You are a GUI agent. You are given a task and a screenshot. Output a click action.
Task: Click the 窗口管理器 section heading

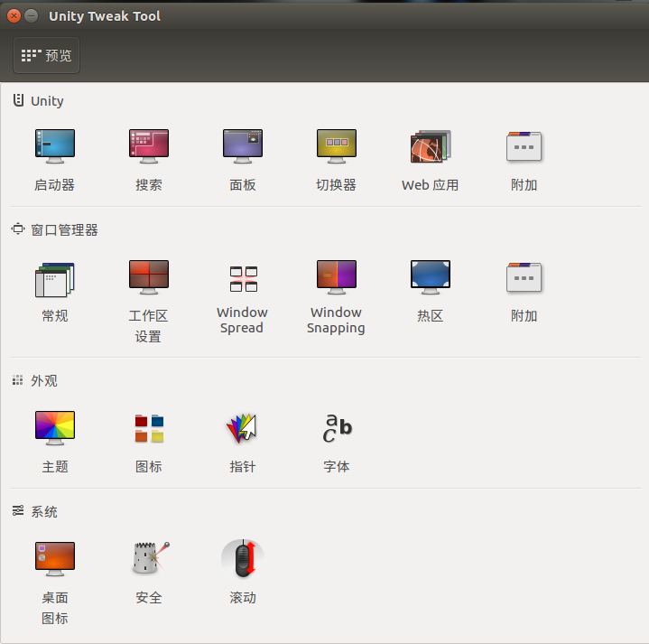click(x=64, y=229)
